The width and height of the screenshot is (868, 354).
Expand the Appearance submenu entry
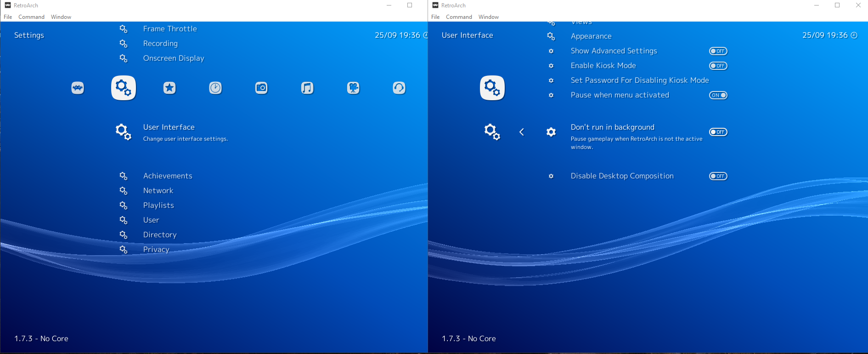click(591, 36)
